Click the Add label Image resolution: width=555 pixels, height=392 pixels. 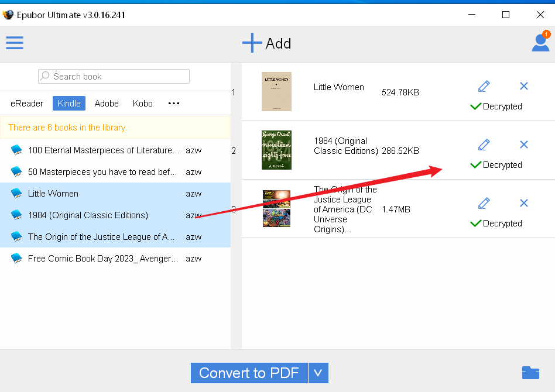coord(279,43)
